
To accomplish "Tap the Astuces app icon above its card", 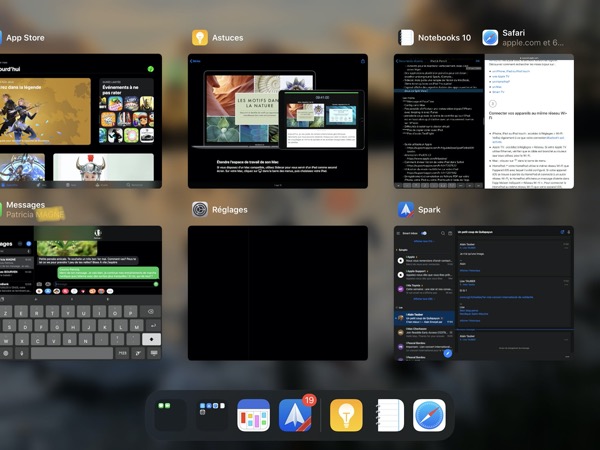I will (x=200, y=38).
